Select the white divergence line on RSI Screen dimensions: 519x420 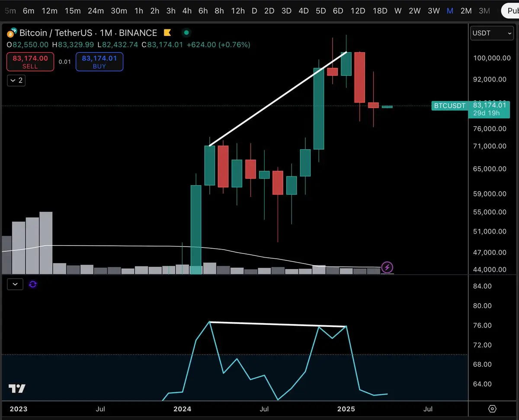tap(278, 324)
